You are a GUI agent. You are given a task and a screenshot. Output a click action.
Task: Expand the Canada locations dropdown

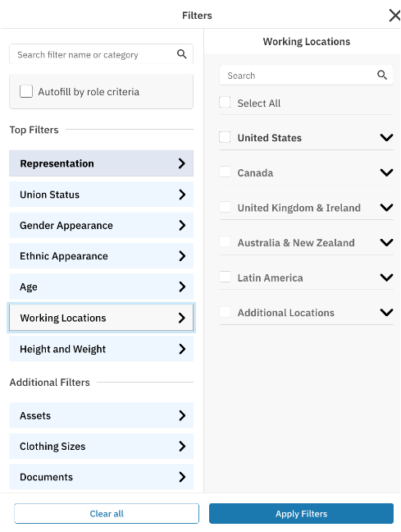[x=386, y=172]
